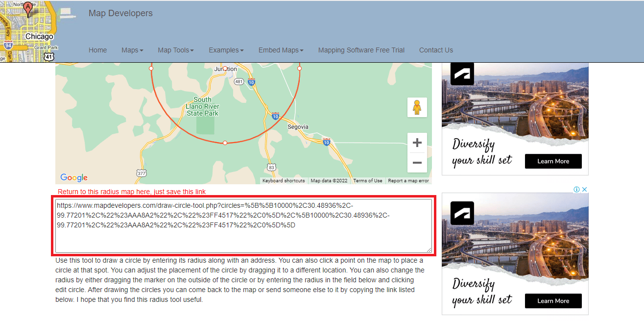Screen dimensions: 644x321
Task: Zoom in the map with plus button
Action: [417, 143]
